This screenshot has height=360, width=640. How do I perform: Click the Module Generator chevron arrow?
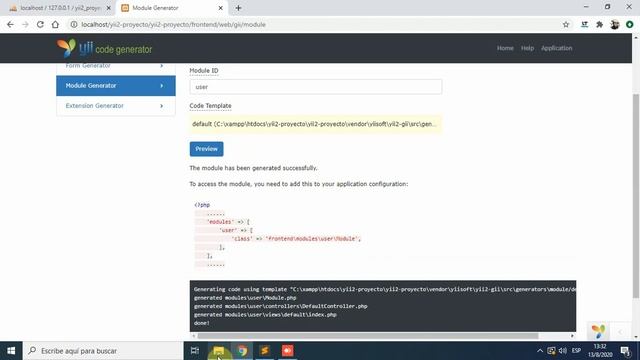(x=162, y=86)
